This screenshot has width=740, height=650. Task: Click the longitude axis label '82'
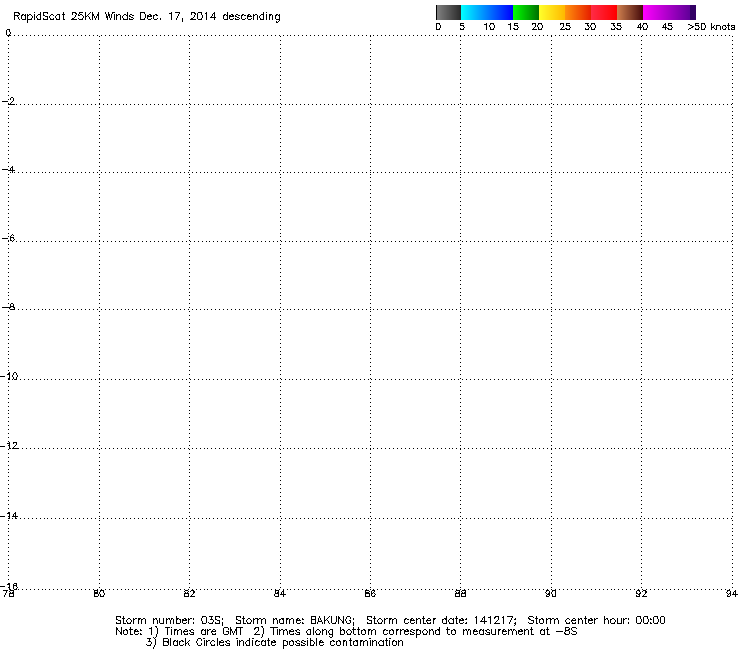coord(189,594)
